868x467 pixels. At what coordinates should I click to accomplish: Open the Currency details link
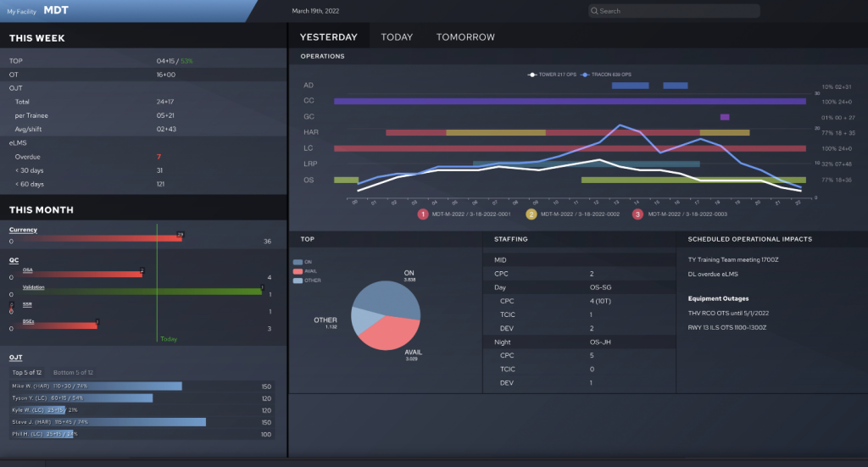[x=23, y=230]
